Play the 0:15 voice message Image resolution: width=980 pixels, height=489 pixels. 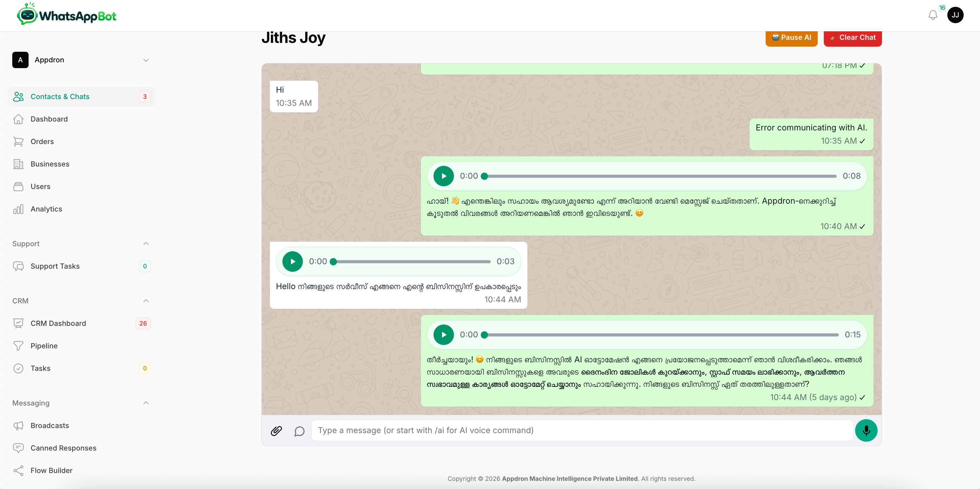[444, 335]
